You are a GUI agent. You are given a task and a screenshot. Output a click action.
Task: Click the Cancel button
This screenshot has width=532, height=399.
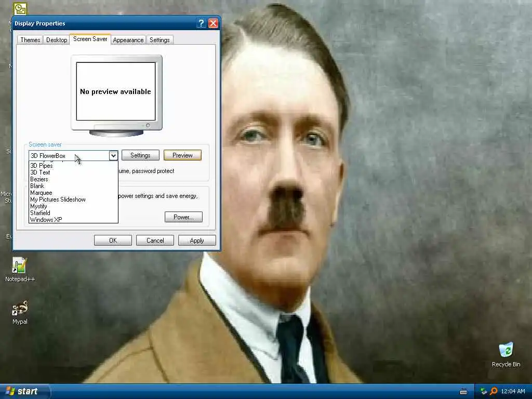coord(155,241)
